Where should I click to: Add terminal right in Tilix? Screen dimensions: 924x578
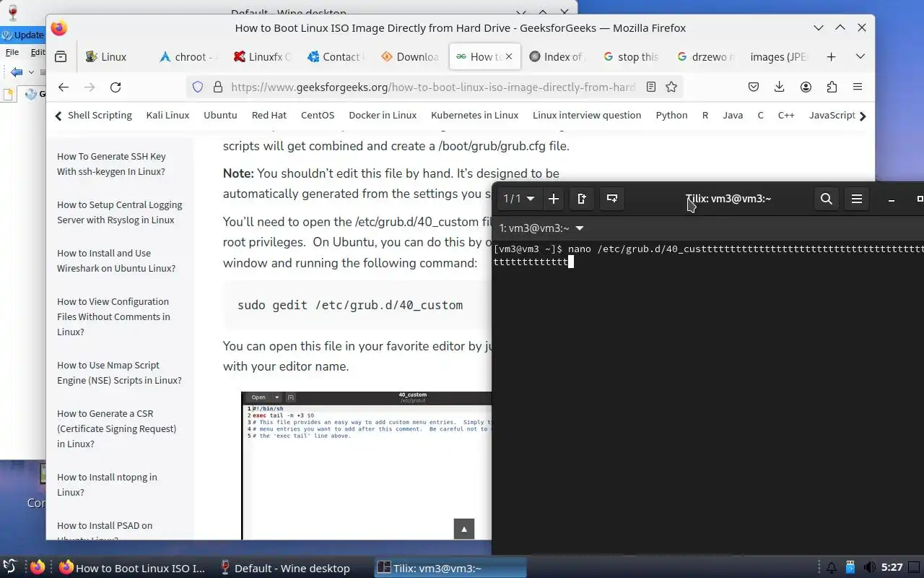coord(582,199)
